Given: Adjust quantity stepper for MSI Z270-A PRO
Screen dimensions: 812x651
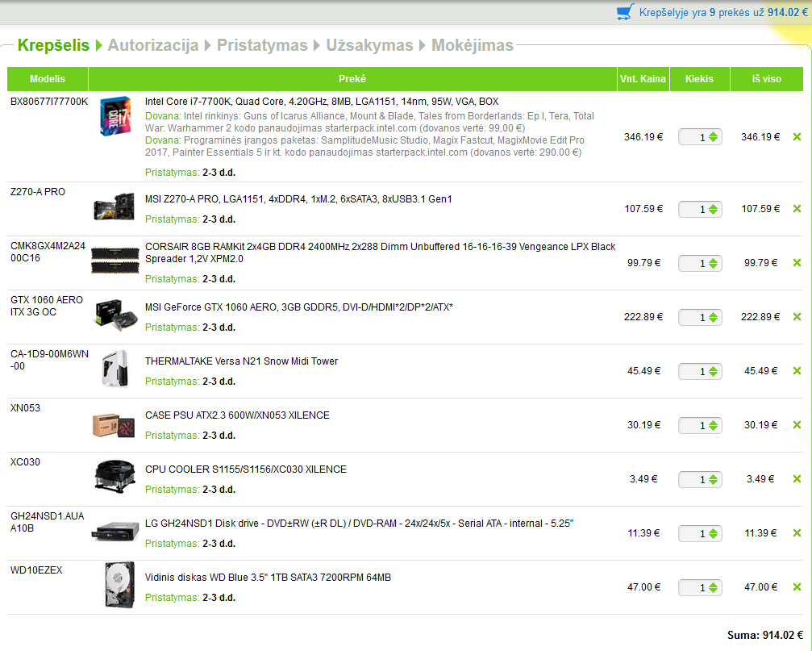Looking at the screenshot, I should click(713, 209).
